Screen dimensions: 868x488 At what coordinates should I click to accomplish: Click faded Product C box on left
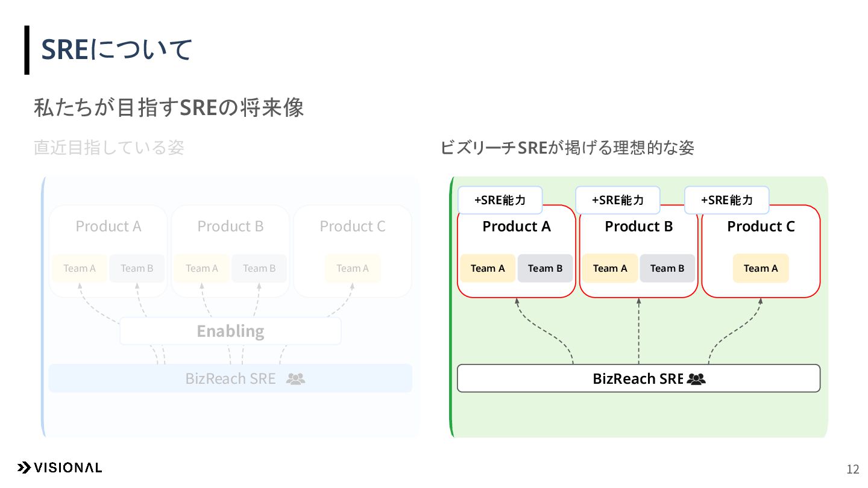(x=353, y=251)
